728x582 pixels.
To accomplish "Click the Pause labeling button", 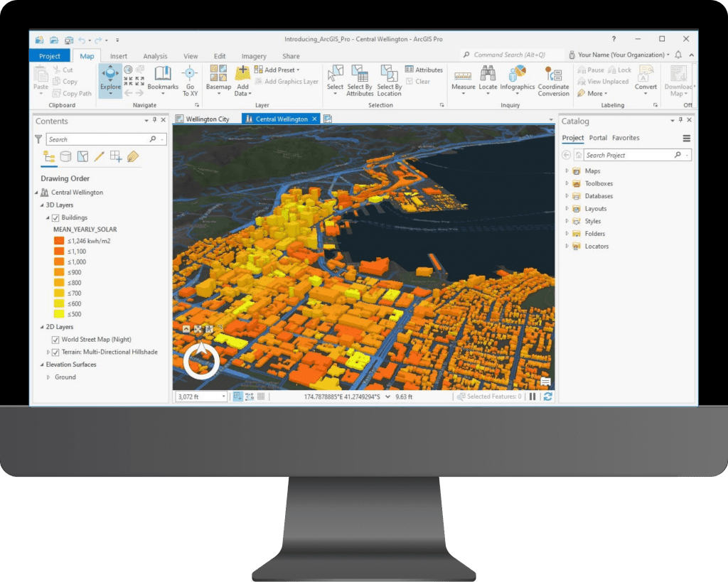I will (591, 70).
